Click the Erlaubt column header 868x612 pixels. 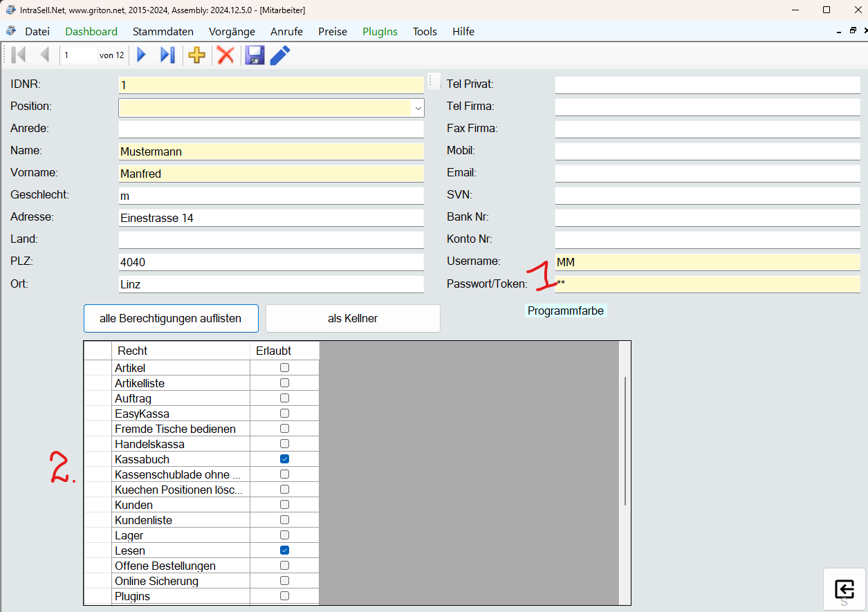tap(284, 351)
